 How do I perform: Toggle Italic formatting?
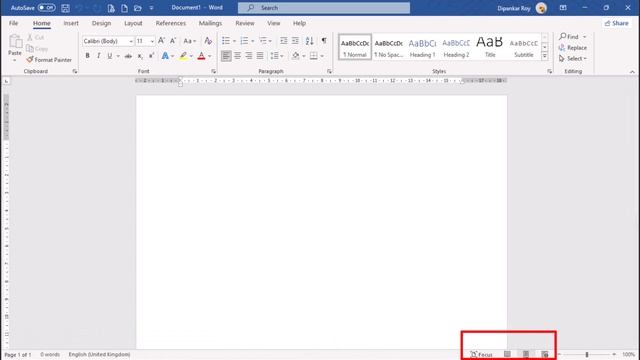[x=98, y=56]
